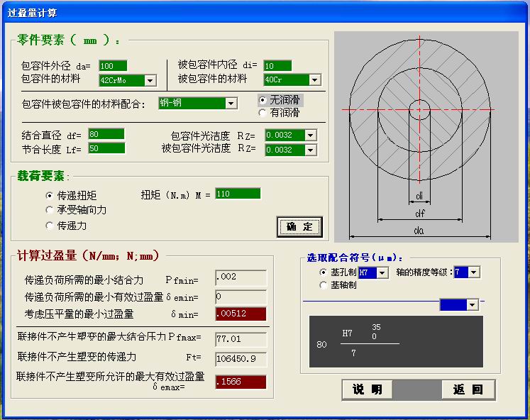The image size is (530, 420).
Task: Click the 说明 button
Action: [x=368, y=389]
